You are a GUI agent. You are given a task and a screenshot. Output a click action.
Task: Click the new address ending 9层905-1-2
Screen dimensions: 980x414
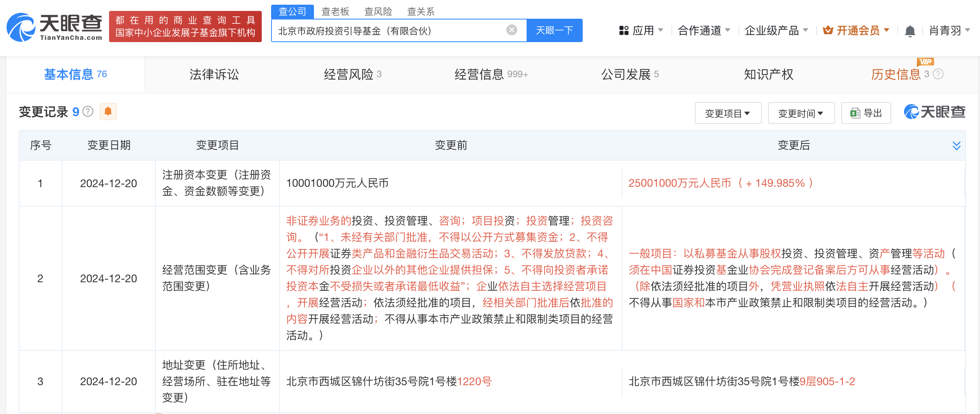pyautogui.click(x=742, y=381)
